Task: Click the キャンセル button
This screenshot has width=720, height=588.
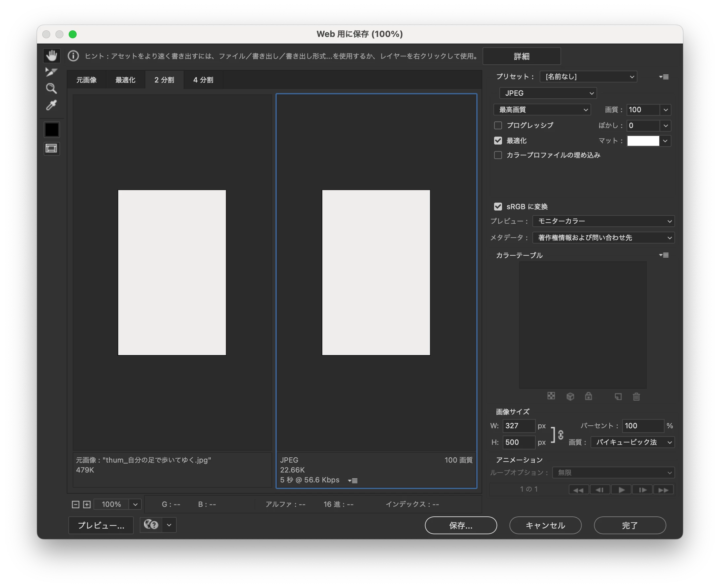Action: pos(545,525)
